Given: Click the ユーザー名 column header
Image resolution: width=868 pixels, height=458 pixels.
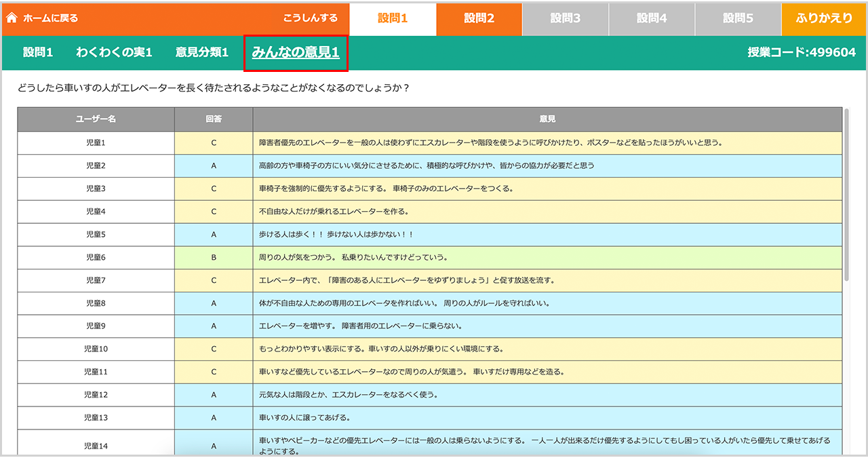Looking at the screenshot, I should click(96, 119).
